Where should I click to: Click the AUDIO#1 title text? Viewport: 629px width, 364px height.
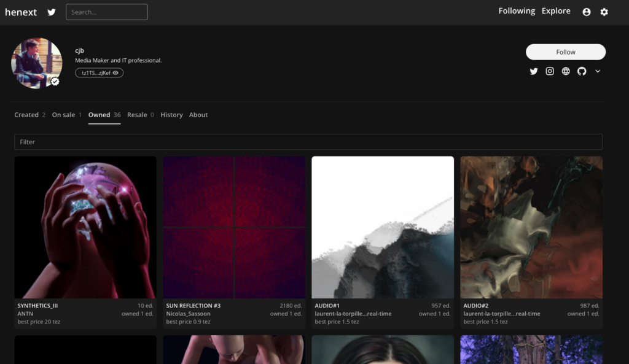point(327,306)
